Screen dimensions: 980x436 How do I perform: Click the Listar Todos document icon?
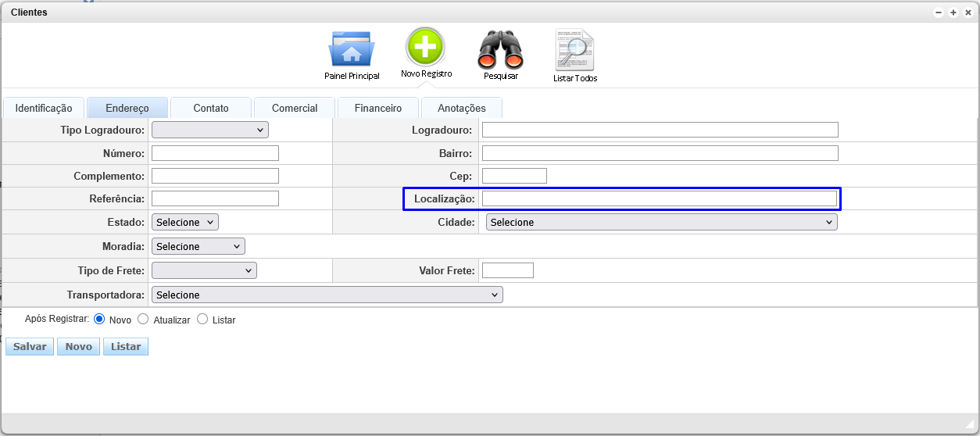click(x=574, y=50)
